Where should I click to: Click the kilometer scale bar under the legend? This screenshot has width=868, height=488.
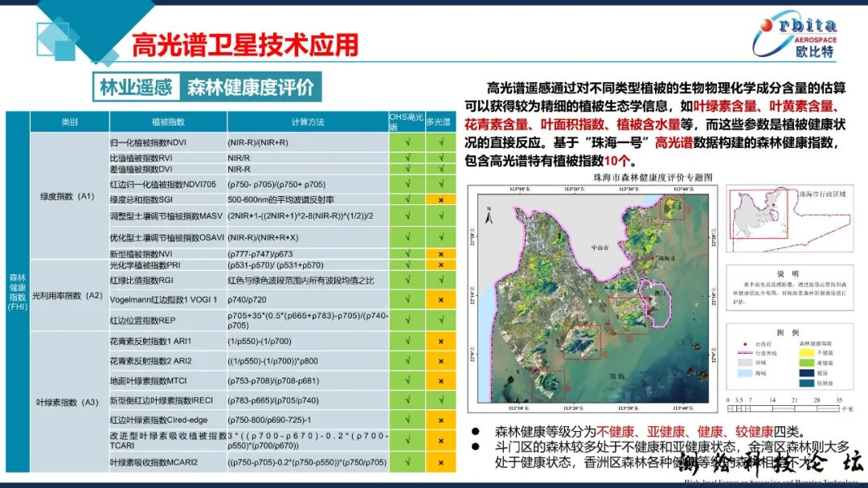(783, 408)
